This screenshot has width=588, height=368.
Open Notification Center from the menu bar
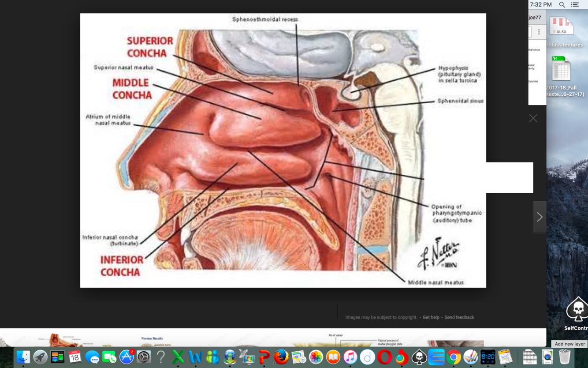(575, 4)
